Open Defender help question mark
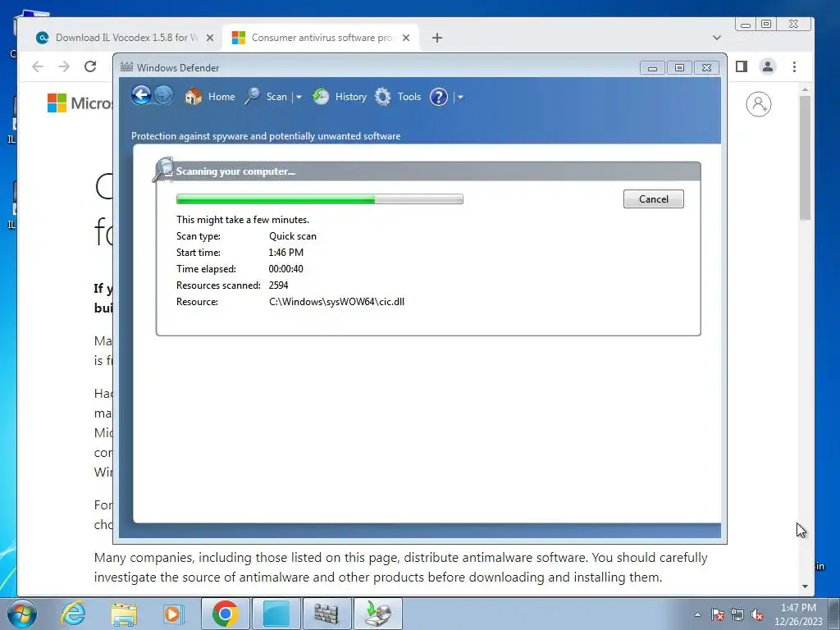The width and height of the screenshot is (840, 630). click(439, 97)
